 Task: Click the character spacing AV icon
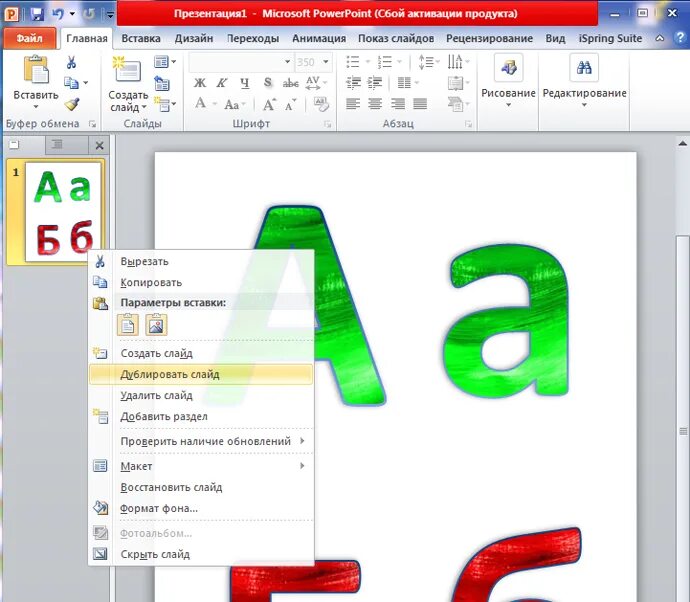313,83
